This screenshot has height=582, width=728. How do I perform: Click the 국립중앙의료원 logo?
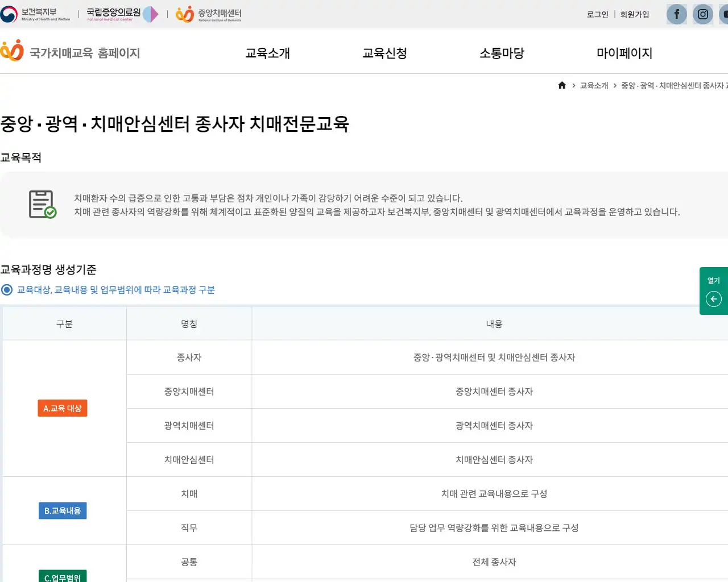coord(122,14)
